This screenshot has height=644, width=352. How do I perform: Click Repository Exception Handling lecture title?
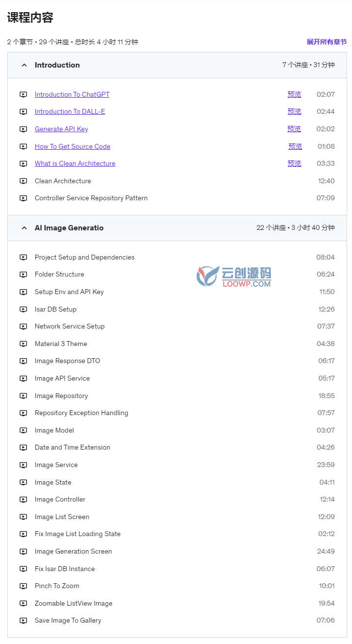82,413
